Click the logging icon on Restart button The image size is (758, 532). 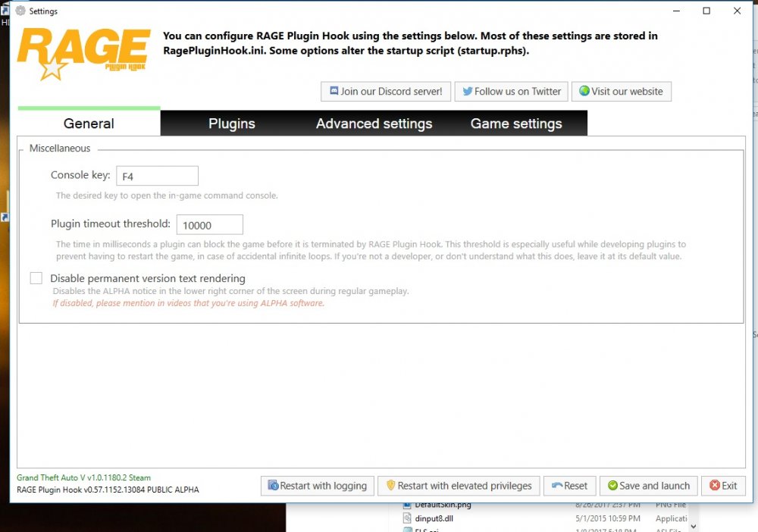[273, 485]
